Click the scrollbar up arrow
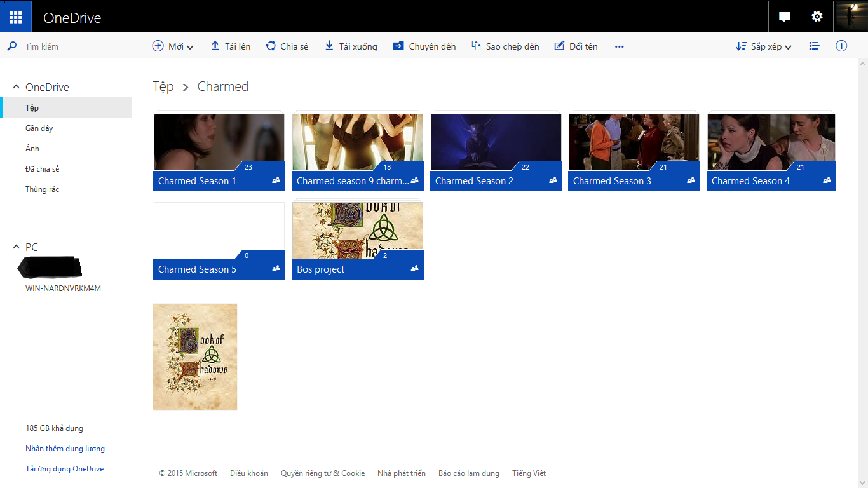 tap(862, 64)
